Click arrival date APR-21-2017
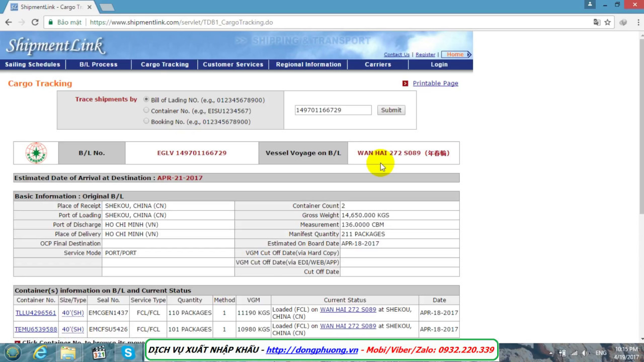 pos(180,178)
